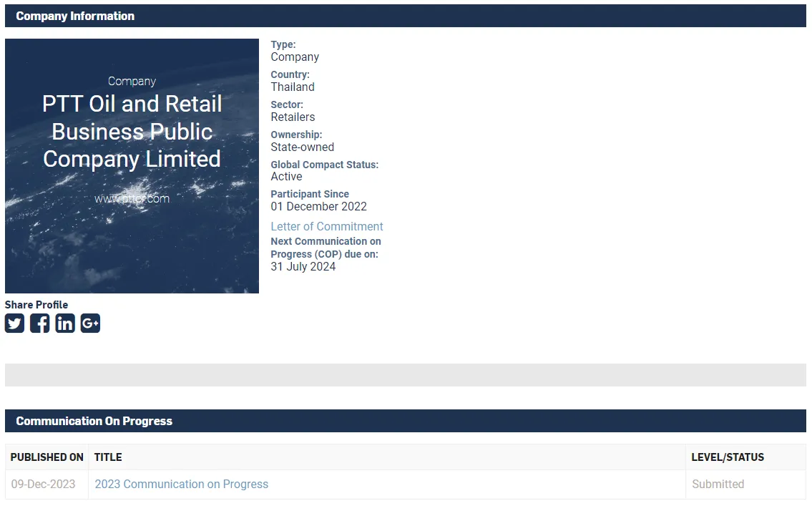Image resolution: width=812 pixels, height=506 pixels.
Task: Click the Company Information section header
Action: click(x=75, y=16)
